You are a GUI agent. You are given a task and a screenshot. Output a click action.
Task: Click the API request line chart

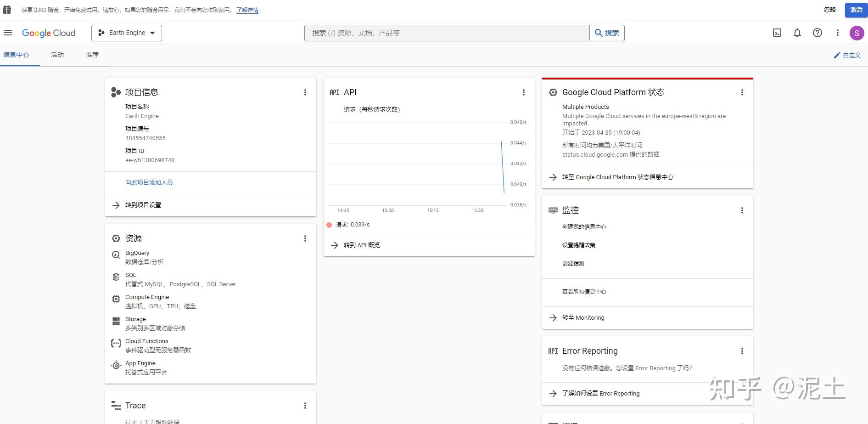coord(418,164)
